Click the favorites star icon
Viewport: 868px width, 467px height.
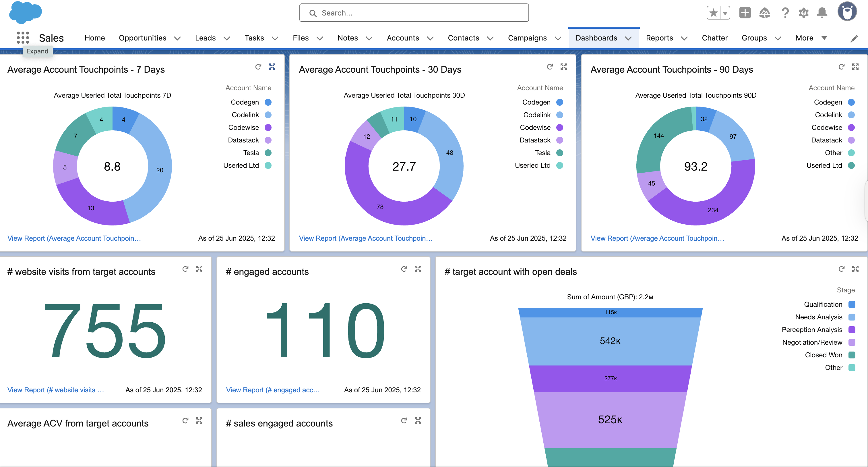point(713,13)
